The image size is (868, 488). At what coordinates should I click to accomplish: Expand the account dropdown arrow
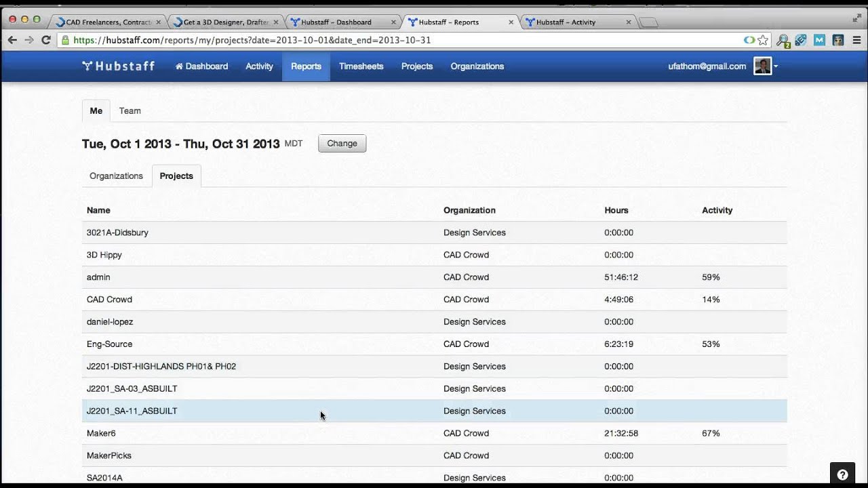pos(776,66)
